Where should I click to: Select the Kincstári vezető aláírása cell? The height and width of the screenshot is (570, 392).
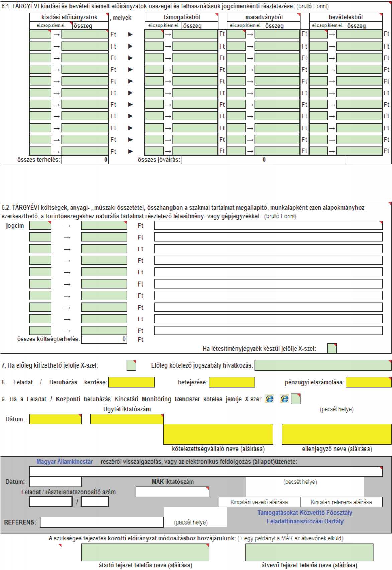click(259, 502)
